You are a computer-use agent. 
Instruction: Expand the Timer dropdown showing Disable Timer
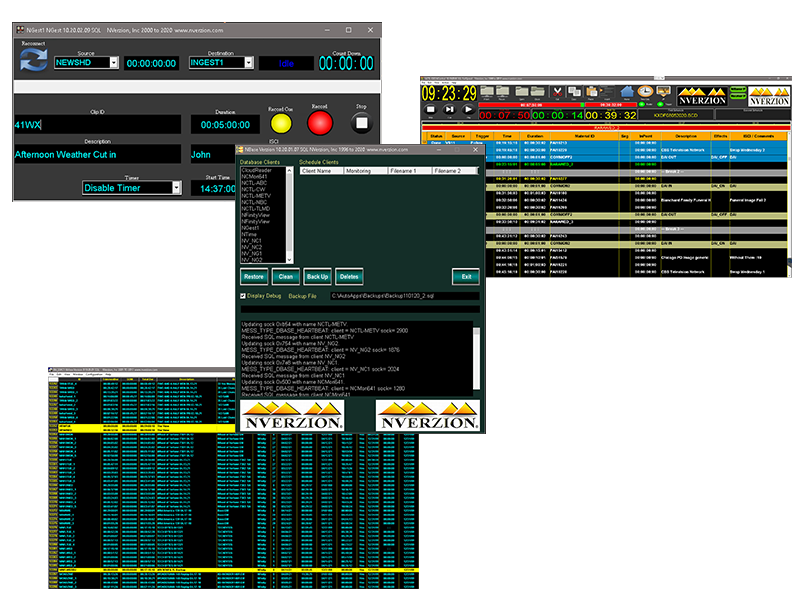point(132,188)
